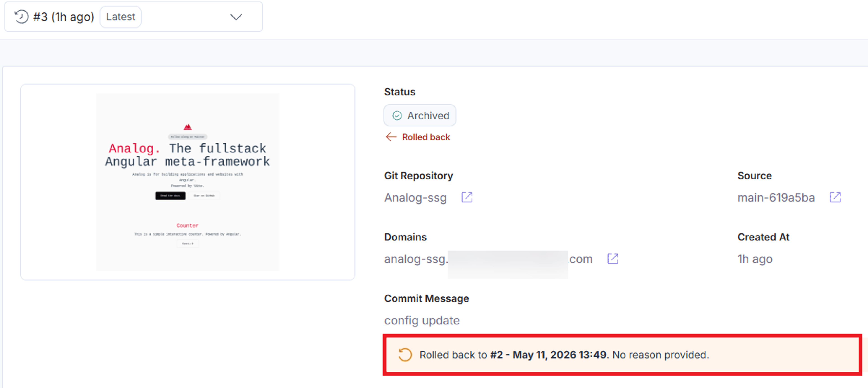
Task: Click the Git Repository heading
Action: click(x=418, y=176)
